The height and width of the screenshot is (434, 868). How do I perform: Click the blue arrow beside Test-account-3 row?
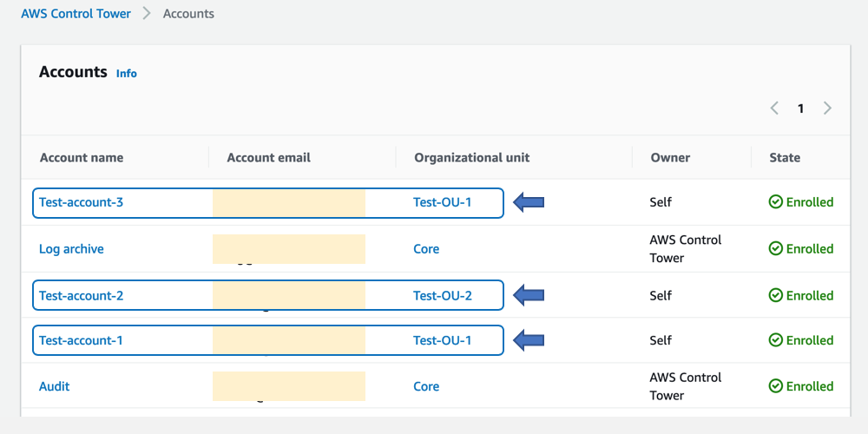coord(529,202)
